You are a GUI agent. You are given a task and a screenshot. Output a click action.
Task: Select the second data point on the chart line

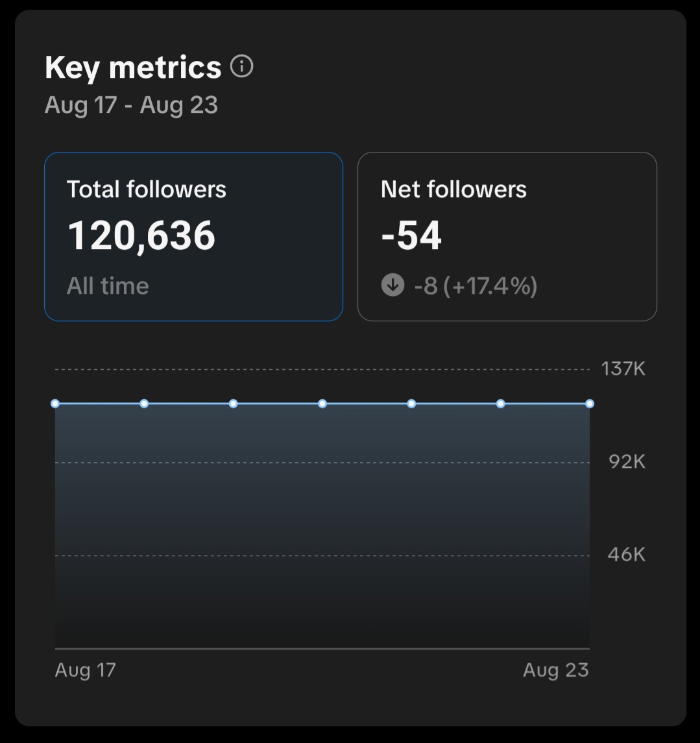[x=144, y=404]
